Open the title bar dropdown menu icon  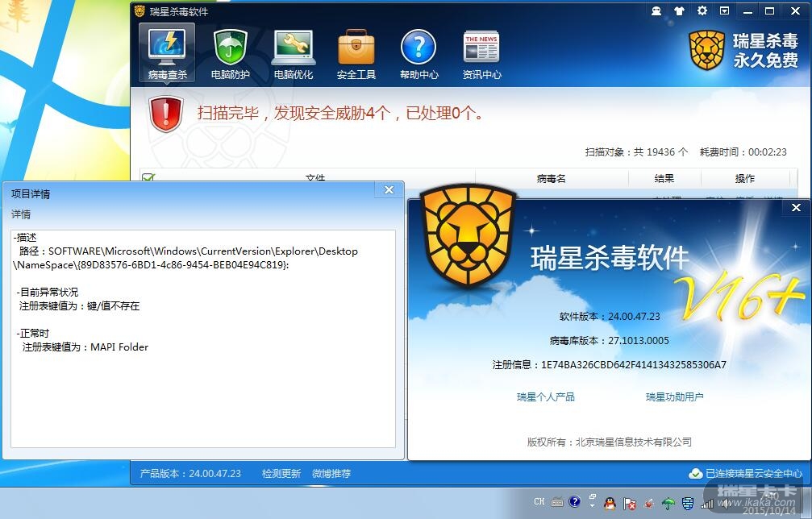[x=724, y=10]
